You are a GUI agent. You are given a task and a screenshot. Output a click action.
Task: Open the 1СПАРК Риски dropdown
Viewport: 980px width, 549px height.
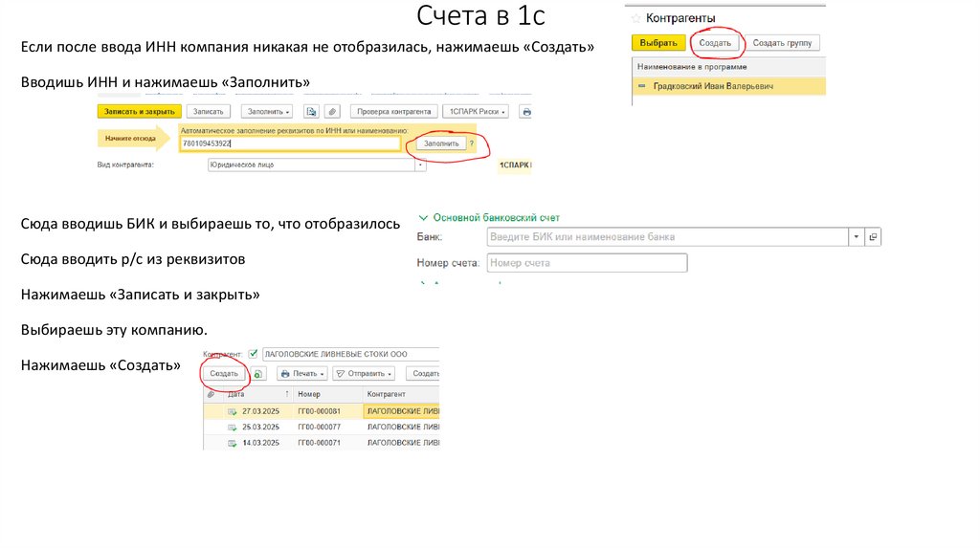(x=476, y=112)
